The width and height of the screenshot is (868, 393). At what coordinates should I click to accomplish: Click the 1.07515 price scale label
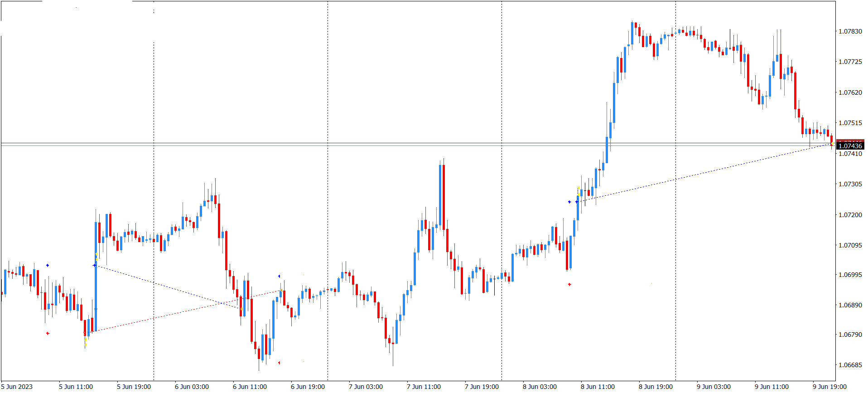tap(850, 123)
